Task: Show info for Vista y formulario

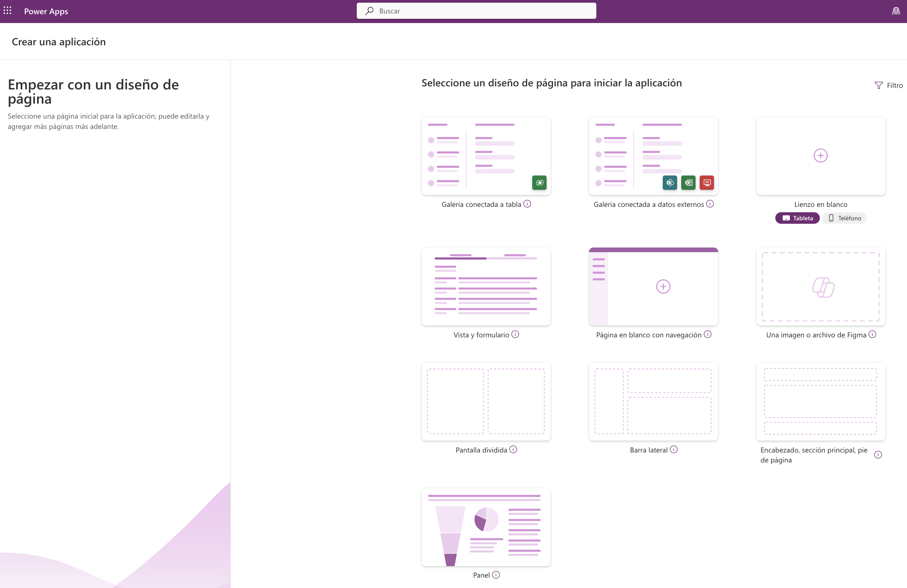Action: click(x=515, y=334)
